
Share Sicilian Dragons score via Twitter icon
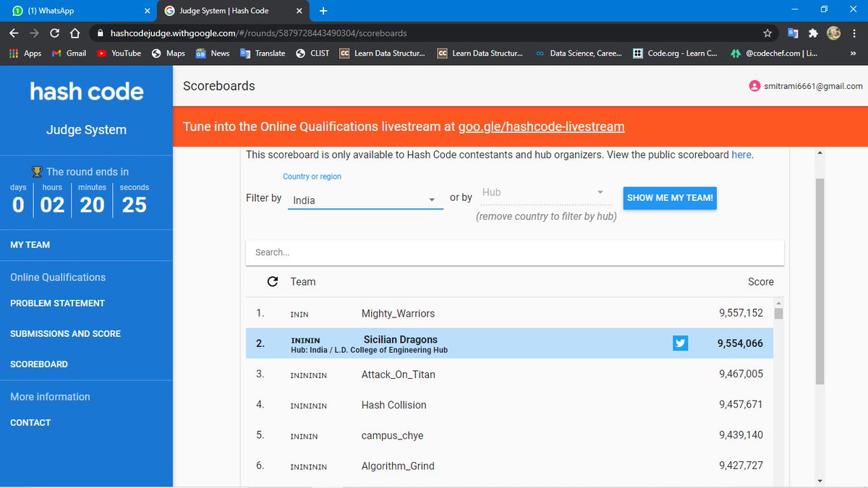(680, 343)
